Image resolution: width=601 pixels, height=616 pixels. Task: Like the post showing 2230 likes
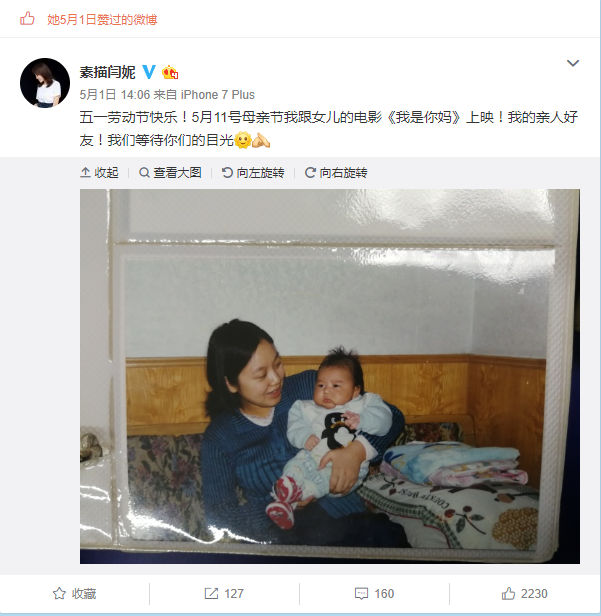click(x=524, y=593)
